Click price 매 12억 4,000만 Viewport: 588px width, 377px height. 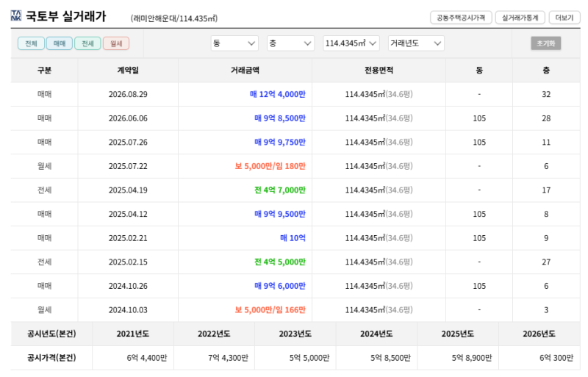(x=278, y=94)
